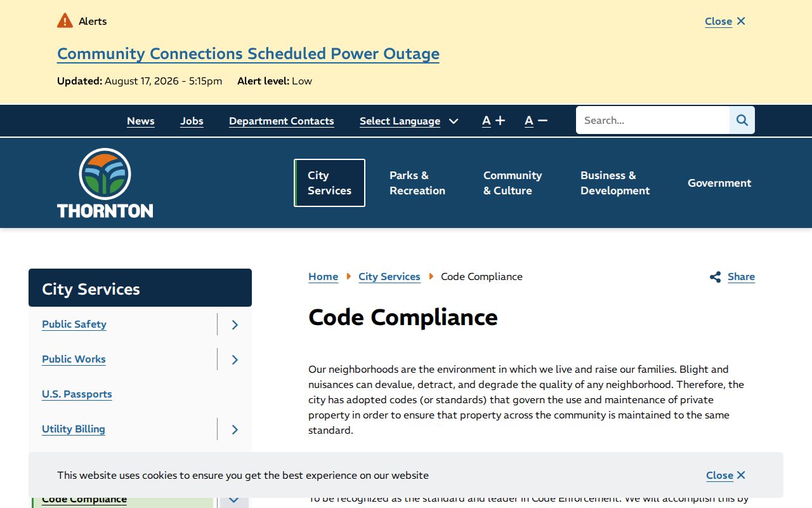This screenshot has height=508, width=812.
Task: Click the orange alert warning triangle icon
Action: [x=65, y=21]
